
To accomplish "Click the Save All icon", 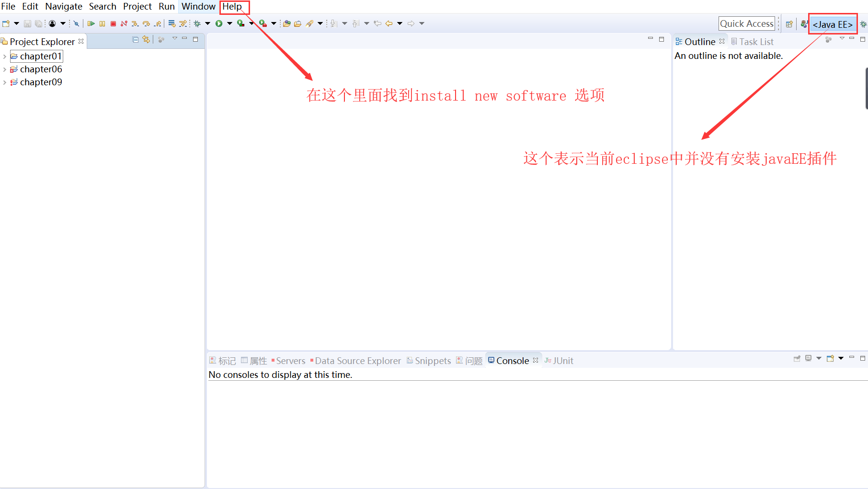I will (x=38, y=23).
